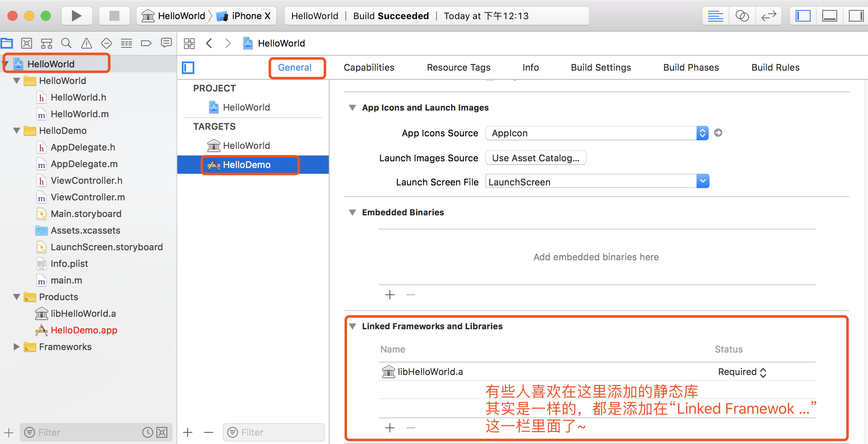Screen dimensions: 868x444
Task: Add new file from navigator plus button
Action: (9, 432)
